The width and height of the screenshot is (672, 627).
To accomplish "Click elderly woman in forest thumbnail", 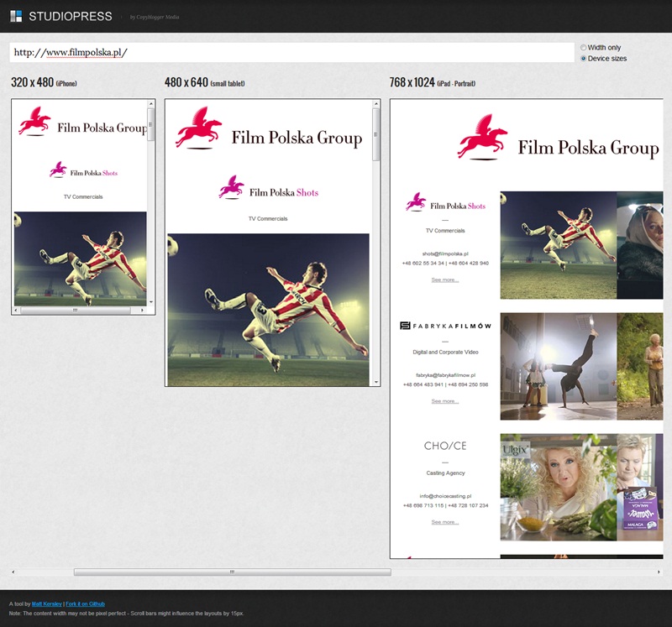I will [x=640, y=367].
